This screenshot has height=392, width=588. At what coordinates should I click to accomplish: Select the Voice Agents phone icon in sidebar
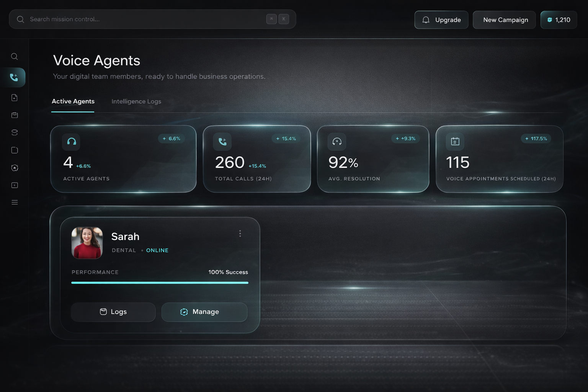point(14,77)
